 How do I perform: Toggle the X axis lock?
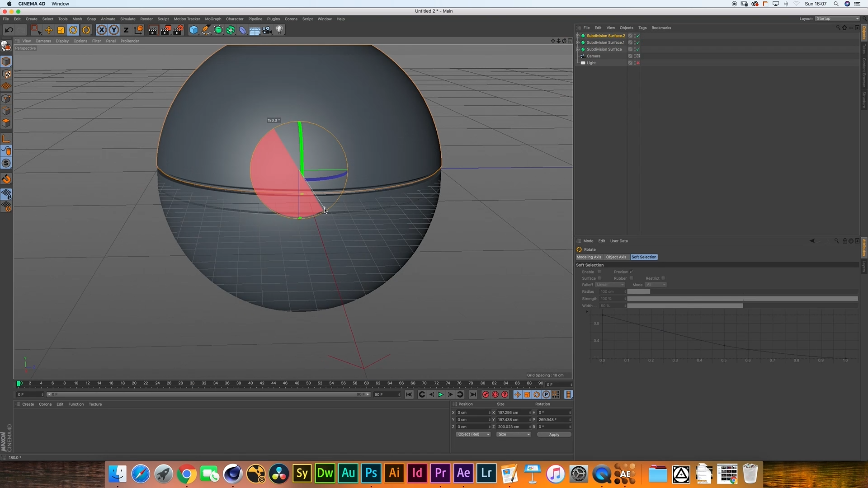pyautogui.click(x=102, y=30)
